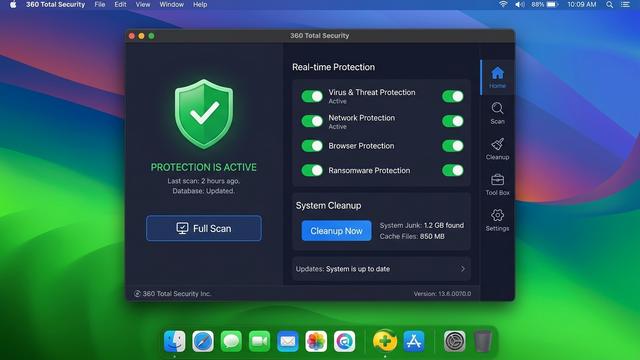Launch Finder from the dock

[x=175, y=341]
